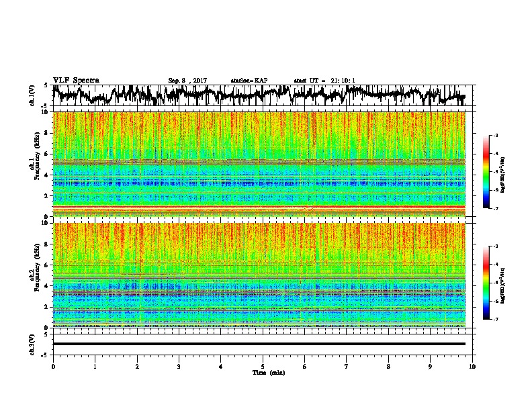The image size is (532, 411).
Task: Click the 'VLF Spectra' plot title
Action: (x=76, y=81)
